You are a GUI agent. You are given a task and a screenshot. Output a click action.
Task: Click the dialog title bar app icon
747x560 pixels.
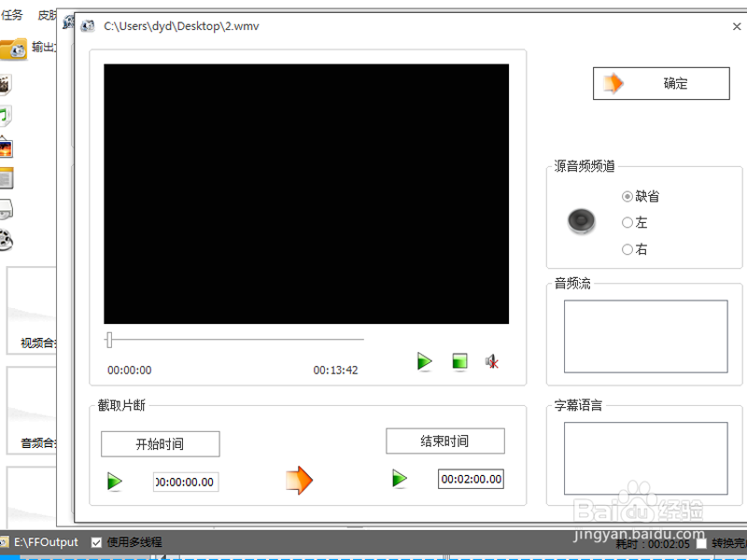tap(88, 26)
